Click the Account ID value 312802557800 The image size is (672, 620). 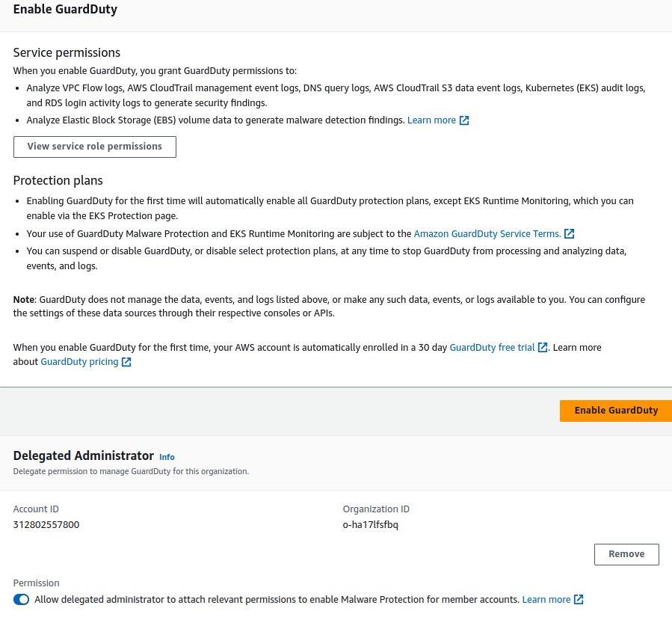(x=46, y=524)
